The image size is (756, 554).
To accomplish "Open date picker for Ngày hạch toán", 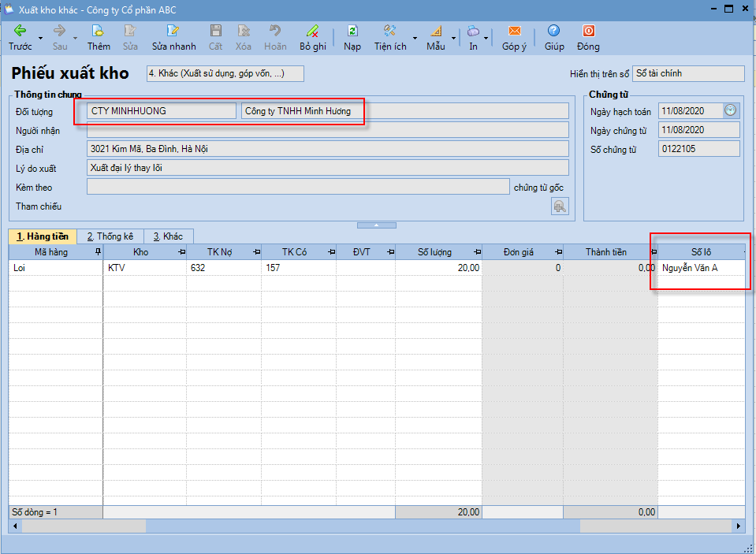I will (731, 110).
